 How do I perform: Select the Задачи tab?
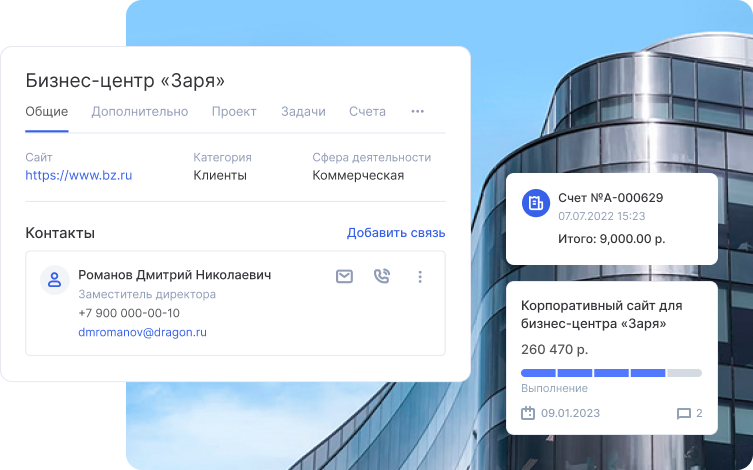click(x=303, y=111)
